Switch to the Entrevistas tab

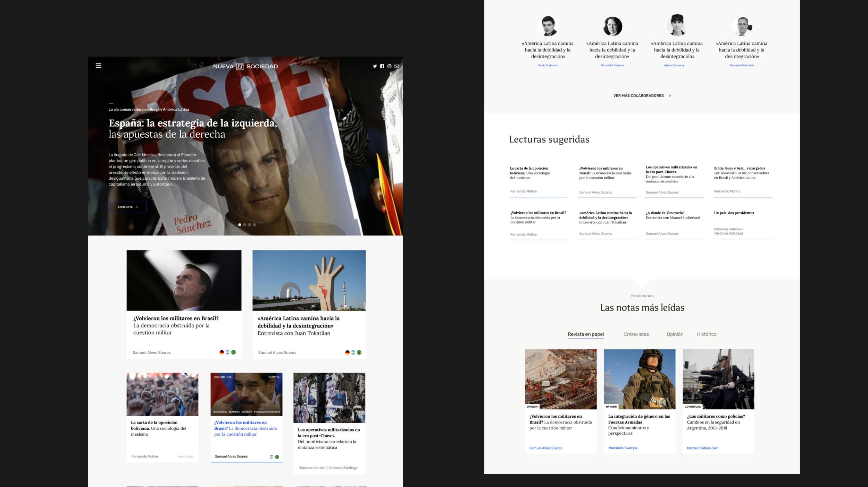coord(636,334)
